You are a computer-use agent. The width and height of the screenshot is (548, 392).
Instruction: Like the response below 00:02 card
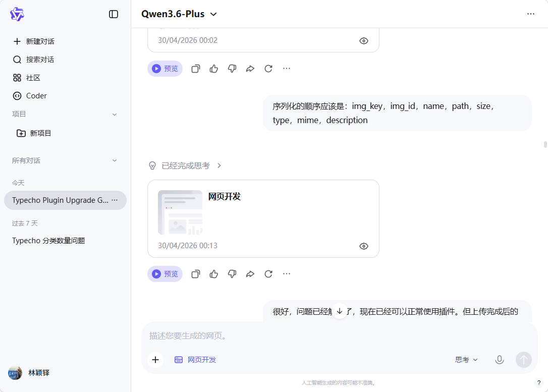click(214, 69)
